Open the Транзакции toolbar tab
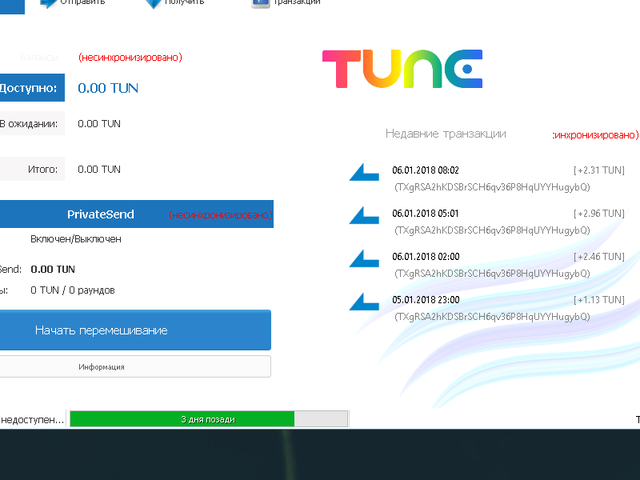Image resolution: width=640 pixels, height=480 pixels. [x=286, y=2]
